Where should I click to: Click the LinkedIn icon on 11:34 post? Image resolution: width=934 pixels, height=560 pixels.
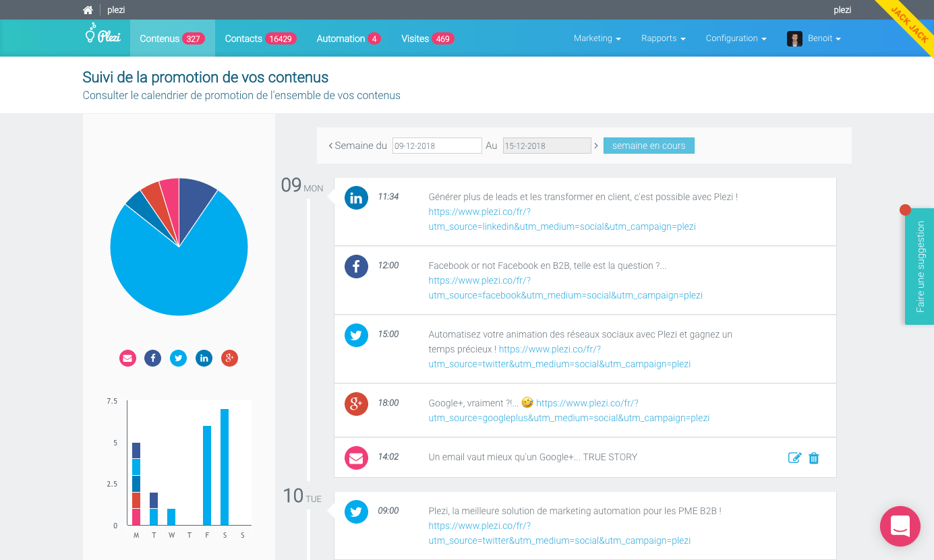[356, 198]
